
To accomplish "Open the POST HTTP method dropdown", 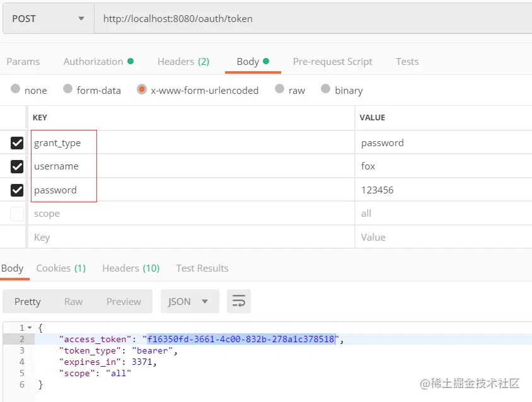I will (49, 19).
